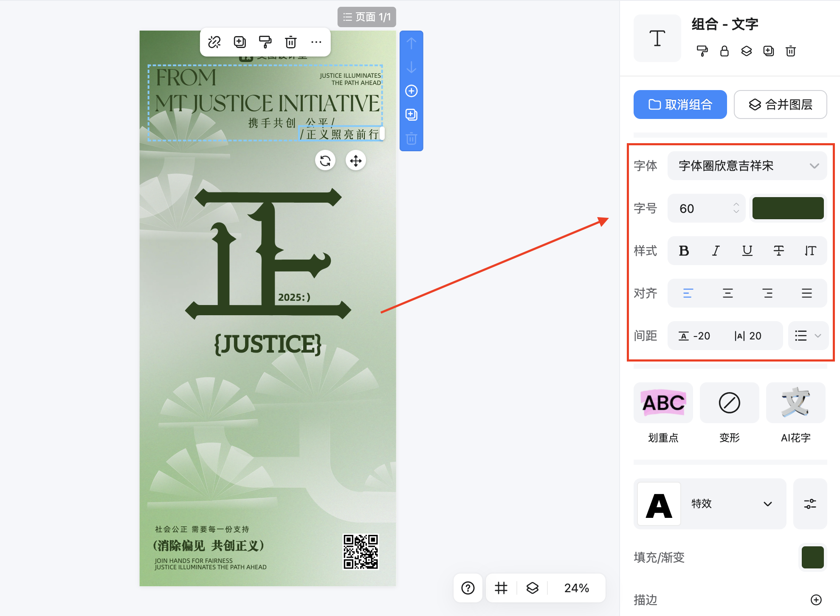Screen dimensions: 840x616
Task: Add a new page with plus icon
Action: 411,91
